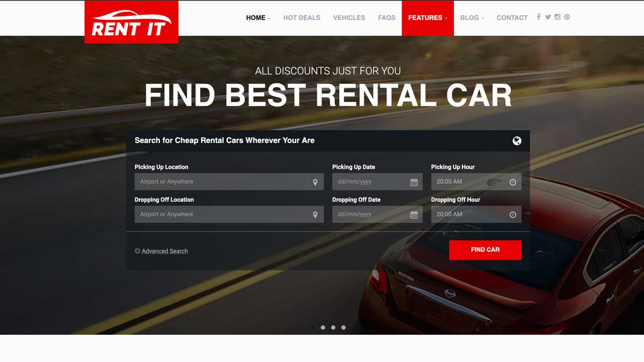The height and width of the screenshot is (362, 644).
Task: Click map pin icon in Picking Up Location
Action: pos(315,182)
